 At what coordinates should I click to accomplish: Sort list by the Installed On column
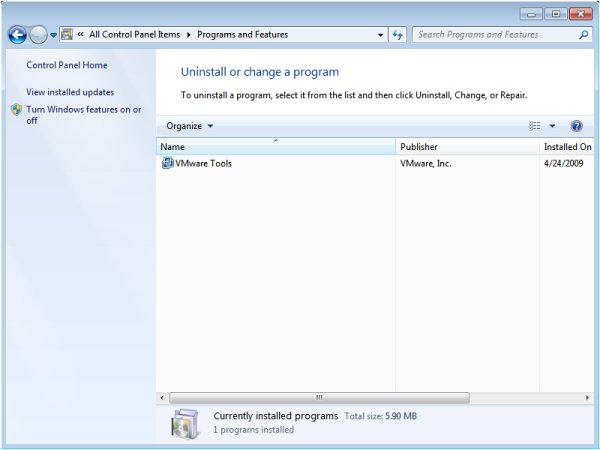pyautogui.click(x=567, y=147)
